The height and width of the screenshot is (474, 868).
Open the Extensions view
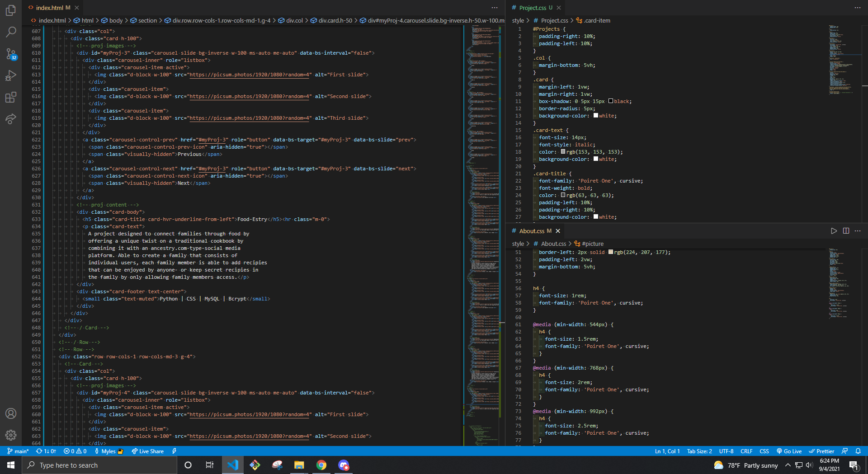coord(11,97)
